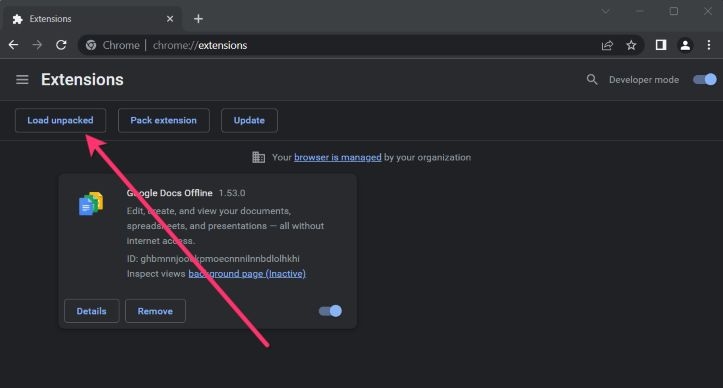Open the background page (Inactive) link
The height and width of the screenshot is (388, 723).
click(247, 274)
